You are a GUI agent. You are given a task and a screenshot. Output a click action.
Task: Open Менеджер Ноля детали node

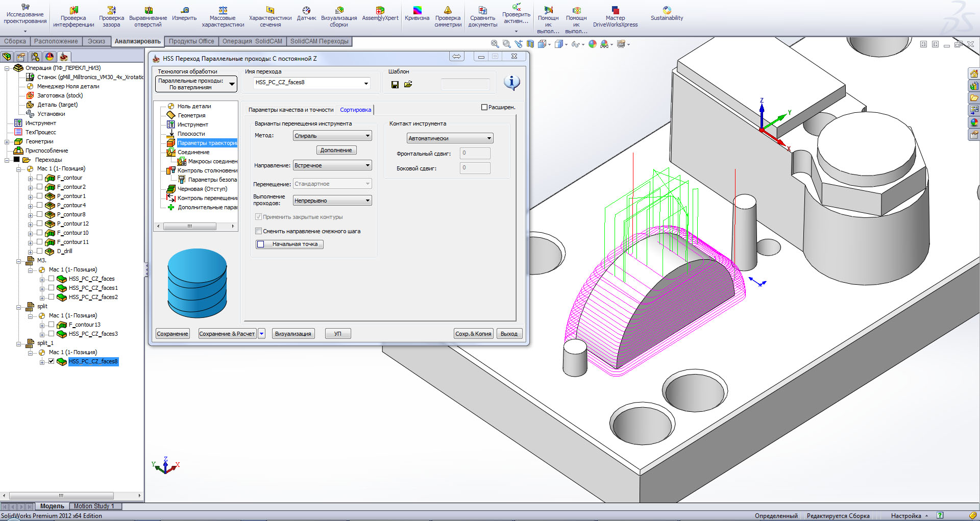coord(68,86)
